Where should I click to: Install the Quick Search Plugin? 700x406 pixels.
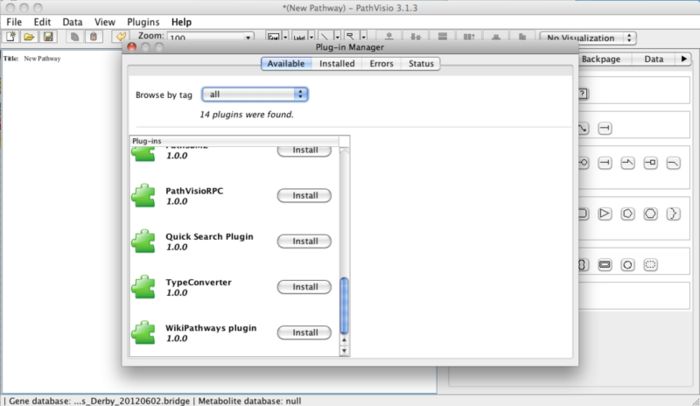[304, 241]
